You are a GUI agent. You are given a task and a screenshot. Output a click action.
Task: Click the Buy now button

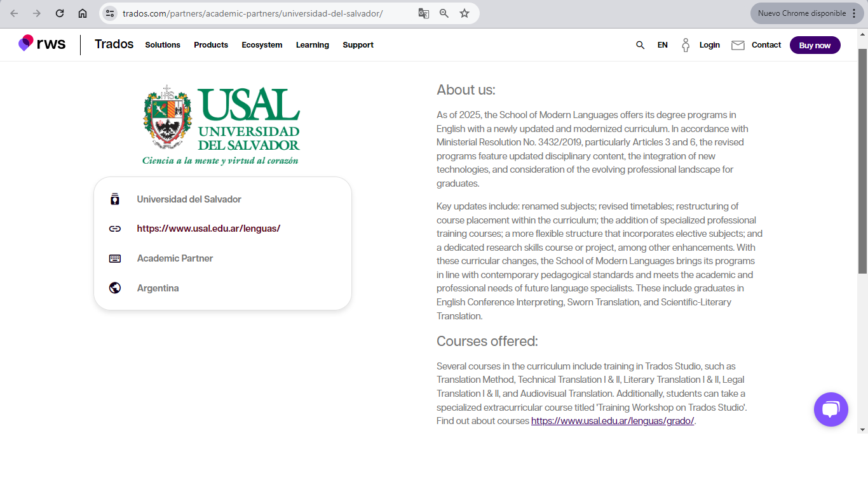click(815, 45)
